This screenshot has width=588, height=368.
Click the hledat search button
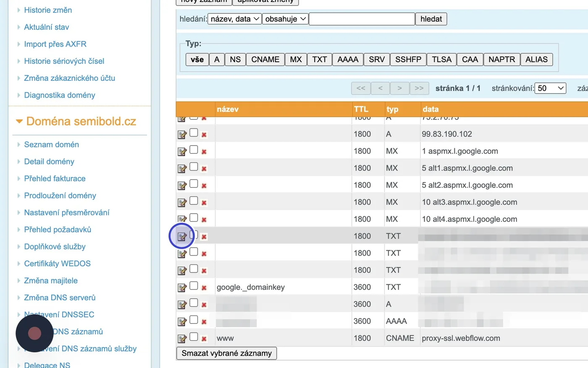point(431,19)
